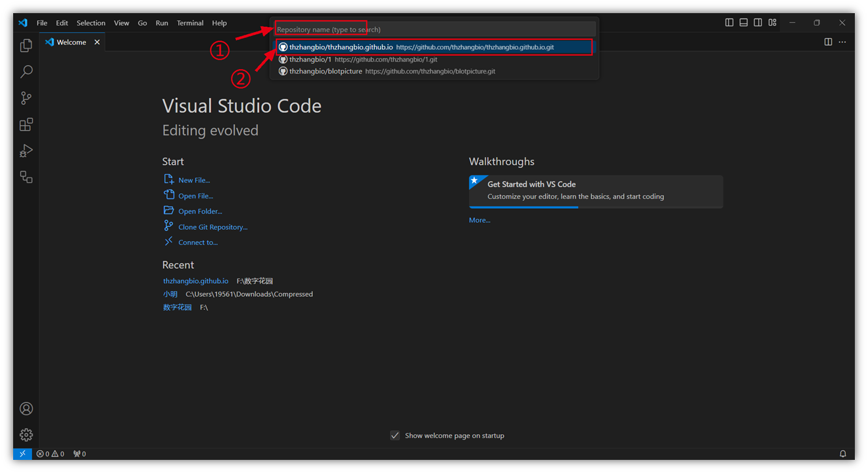Open the Run menu
The height and width of the screenshot is (473, 868).
pyautogui.click(x=162, y=23)
